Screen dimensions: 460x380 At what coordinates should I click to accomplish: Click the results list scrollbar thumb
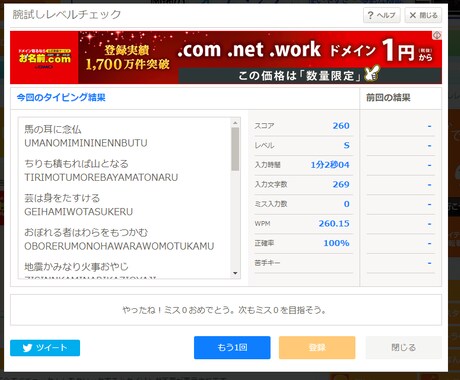(x=235, y=149)
